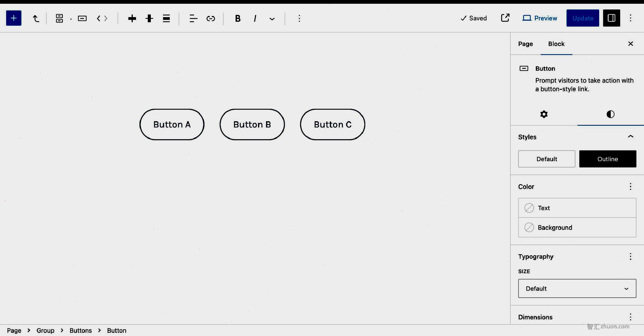Choose the Default button style
This screenshot has height=336, width=644.
click(x=547, y=159)
